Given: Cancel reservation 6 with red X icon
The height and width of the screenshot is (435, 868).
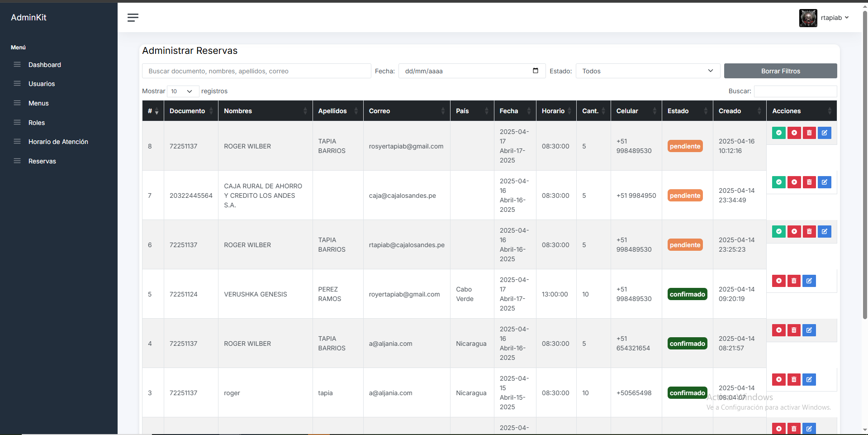Looking at the screenshot, I should coord(794,231).
